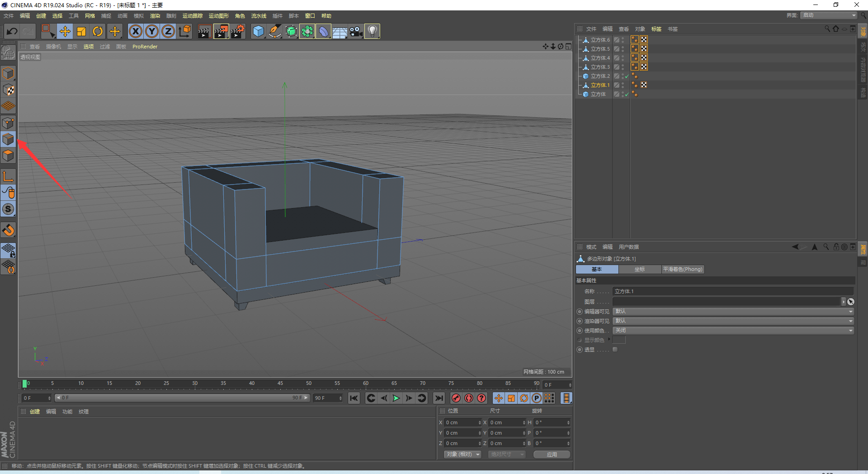Click the animation circle beside 编辑器可见
This screenshot has width=868, height=474.
tap(580, 312)
